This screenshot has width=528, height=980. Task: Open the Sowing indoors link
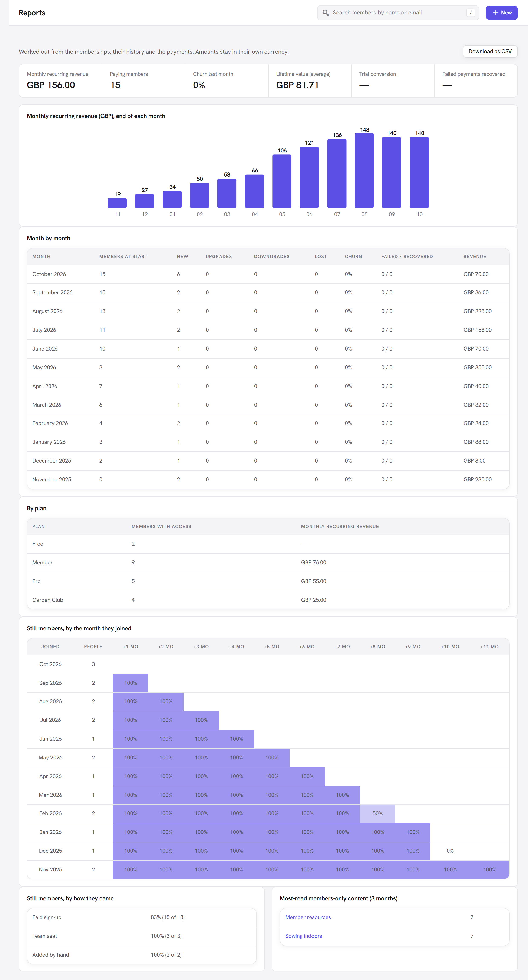click(x=304, y=936)
